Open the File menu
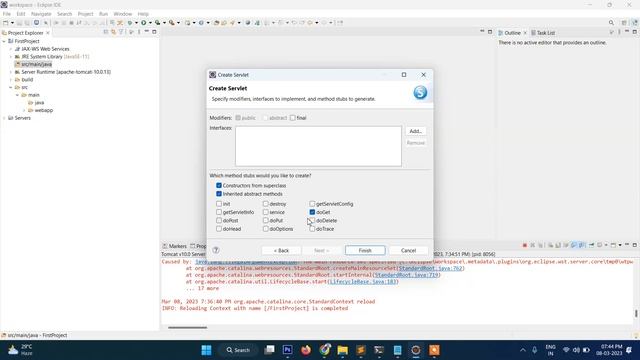The height and width of the screenshot is (360, 640). tap(7, 14)
